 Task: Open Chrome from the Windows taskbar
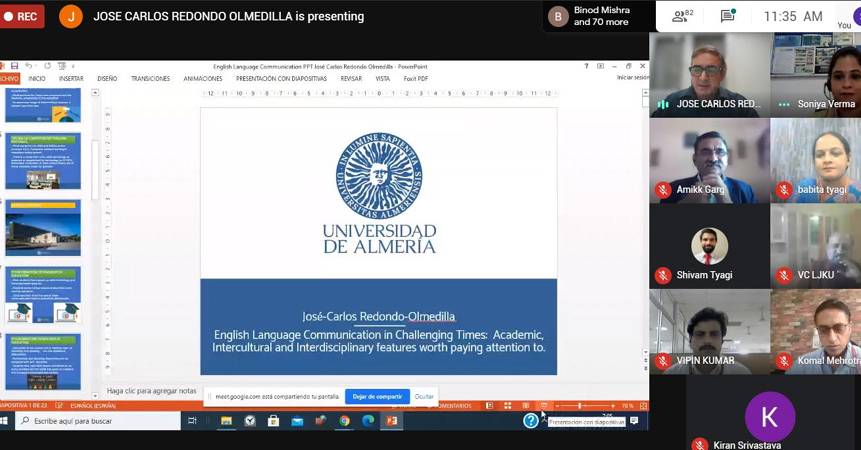[x=344, y=421]
